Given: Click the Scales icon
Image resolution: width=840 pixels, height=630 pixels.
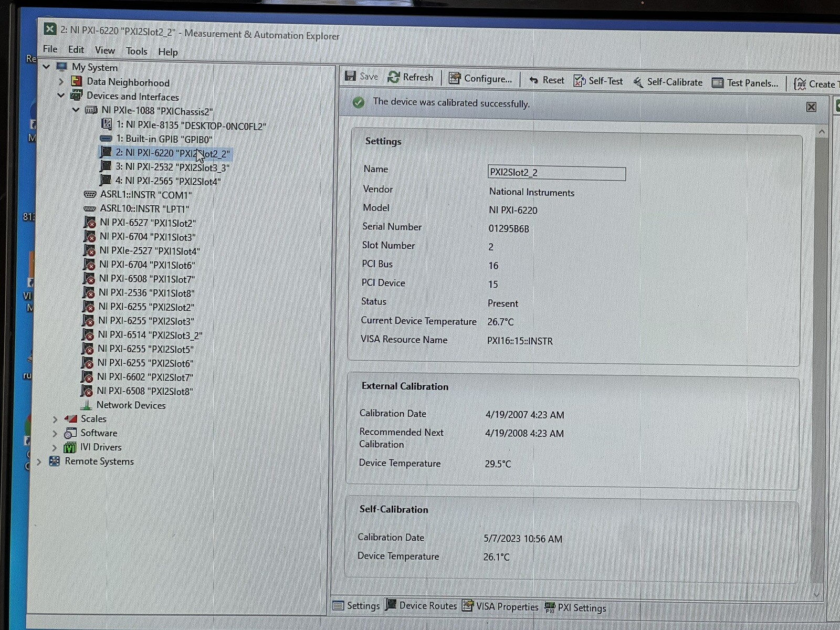Looking at the screenshot, I should coord(70,418).
